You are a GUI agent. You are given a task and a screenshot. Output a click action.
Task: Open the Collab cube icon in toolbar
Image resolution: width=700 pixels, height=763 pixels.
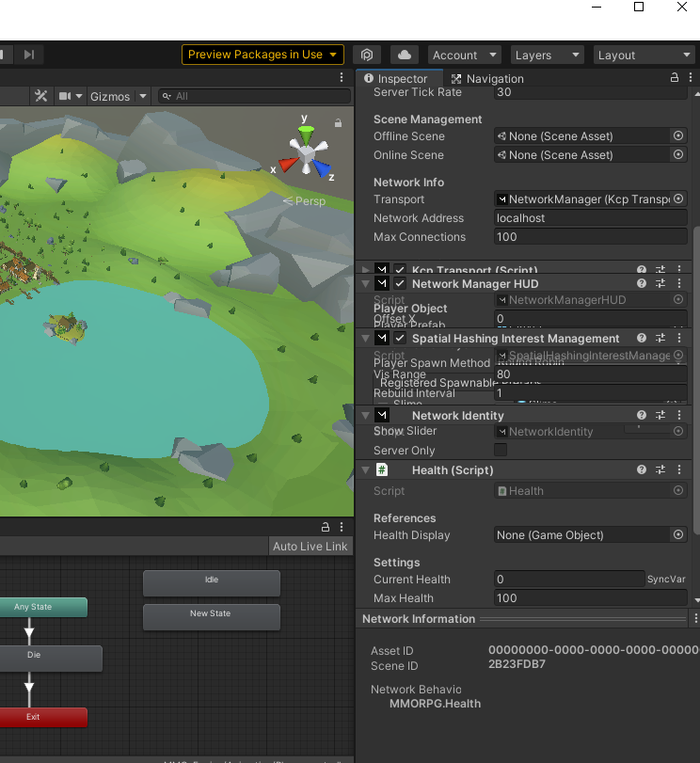pyautogui.click(x=367, y=55)
